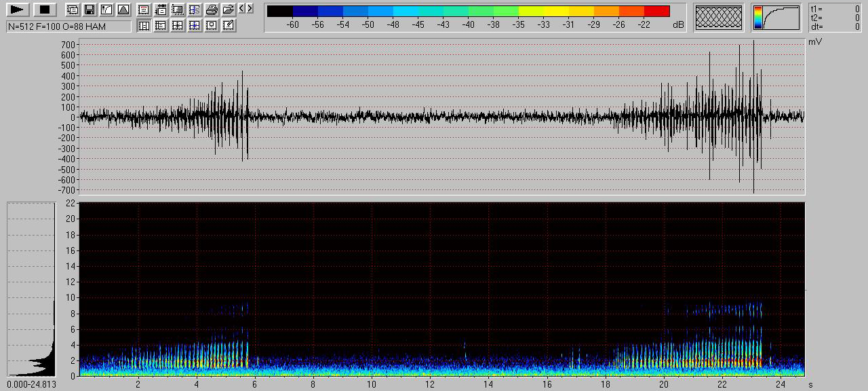
Task: Toggle the grid layout button in second row
Action: click(x=178, y=25)
